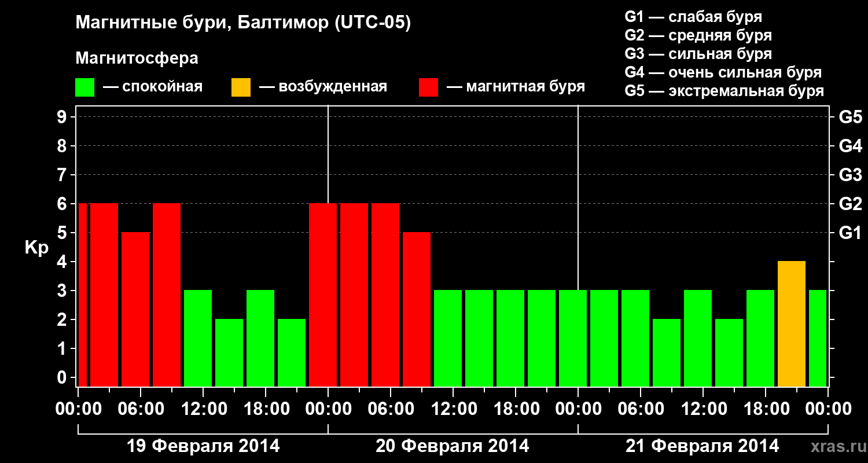
Task: Click the orange 'возбужденная' legend swatch
Action: point(241,87)
